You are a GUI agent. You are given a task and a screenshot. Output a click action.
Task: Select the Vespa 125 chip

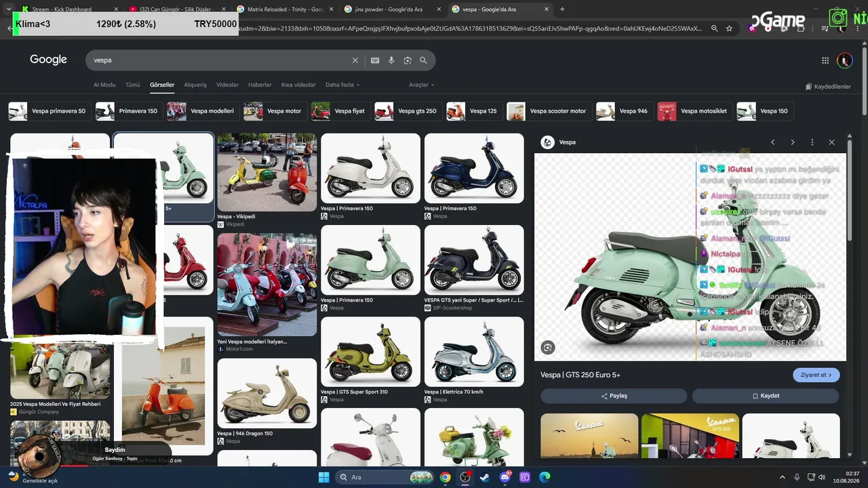pos(473,111)
